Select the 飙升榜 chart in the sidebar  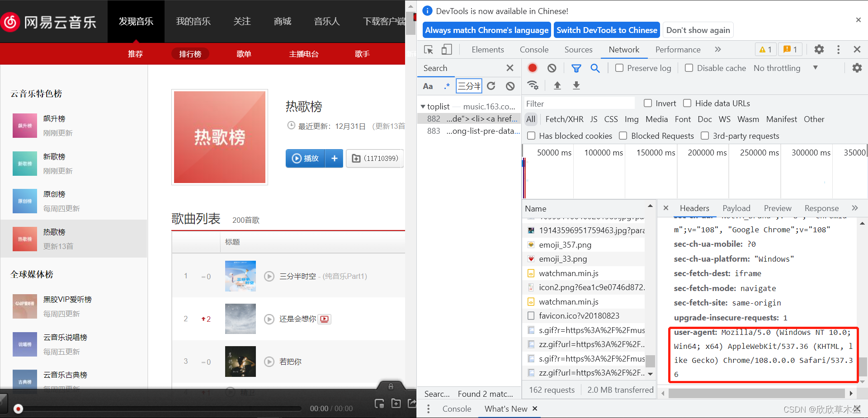[x=74, y=125]
